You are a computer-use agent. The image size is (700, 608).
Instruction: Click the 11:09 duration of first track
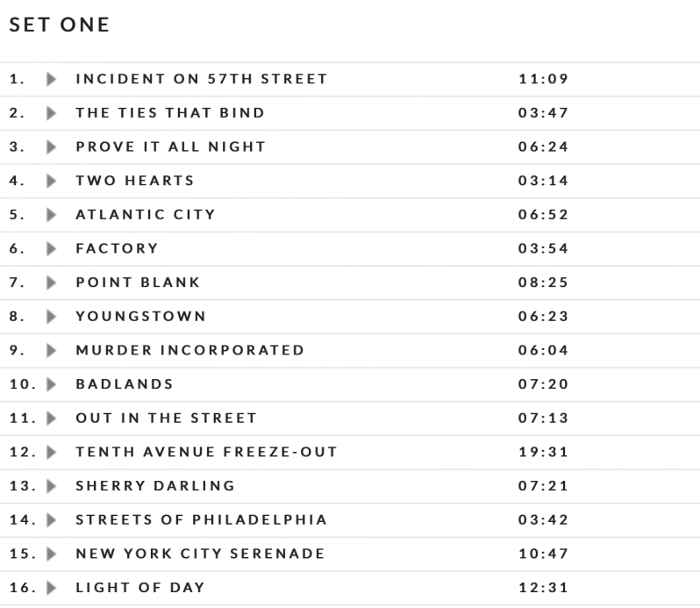coord(543,79)
